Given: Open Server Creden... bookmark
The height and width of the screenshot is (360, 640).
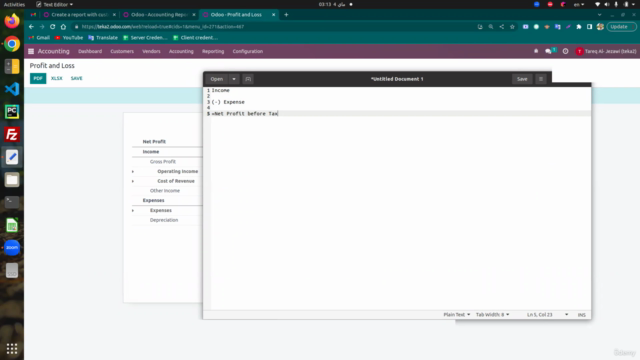Looking at the screenshot, I should click(145, 38).
